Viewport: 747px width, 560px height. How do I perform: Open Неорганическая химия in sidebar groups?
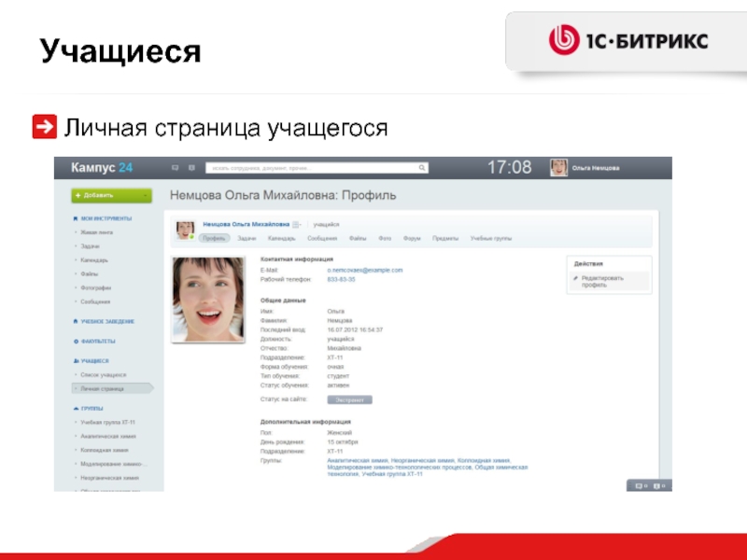109,478
